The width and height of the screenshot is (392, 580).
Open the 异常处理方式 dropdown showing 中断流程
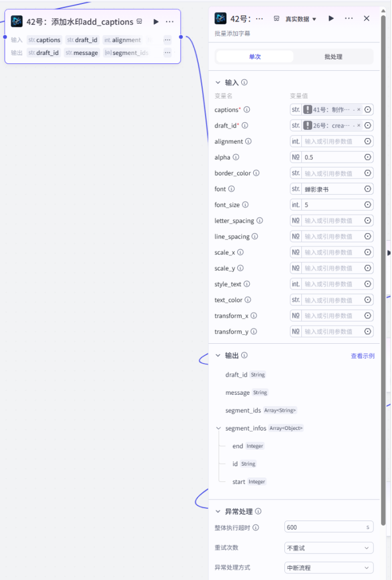(329, 568)
